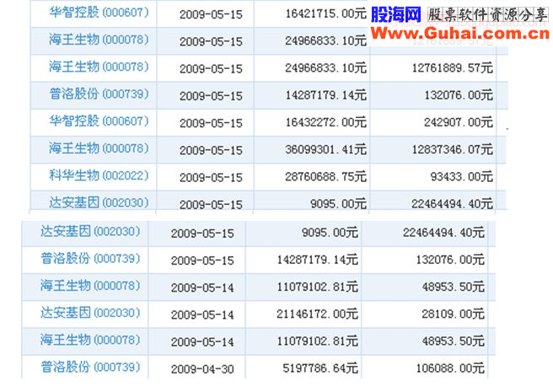This screenshot has height=392, width=553.
Task: Select the amount 21146172.00元
Action: click(x=317, y=314)
